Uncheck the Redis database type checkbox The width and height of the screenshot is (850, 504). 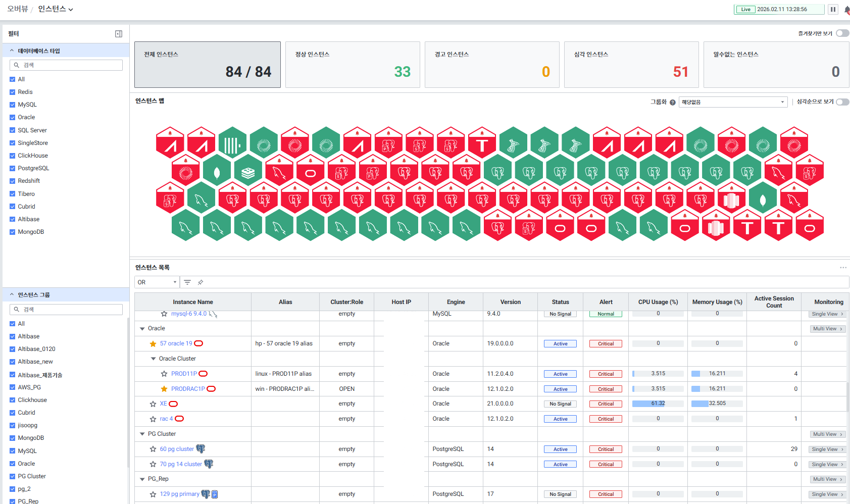[13, 92]
